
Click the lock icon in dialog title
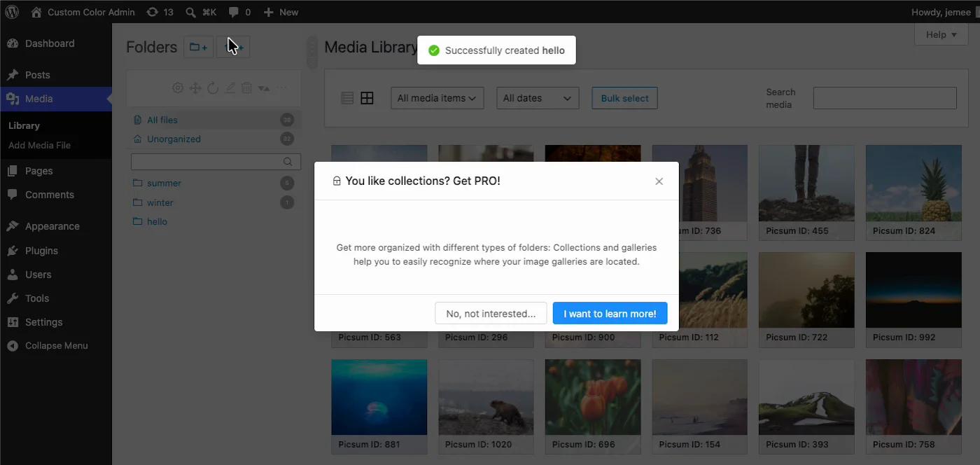pos(337,181)
